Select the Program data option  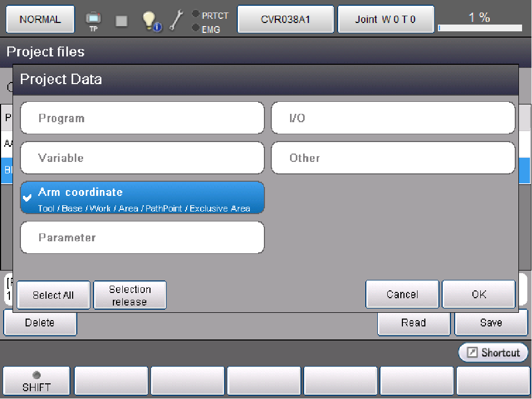coord(142,118)
